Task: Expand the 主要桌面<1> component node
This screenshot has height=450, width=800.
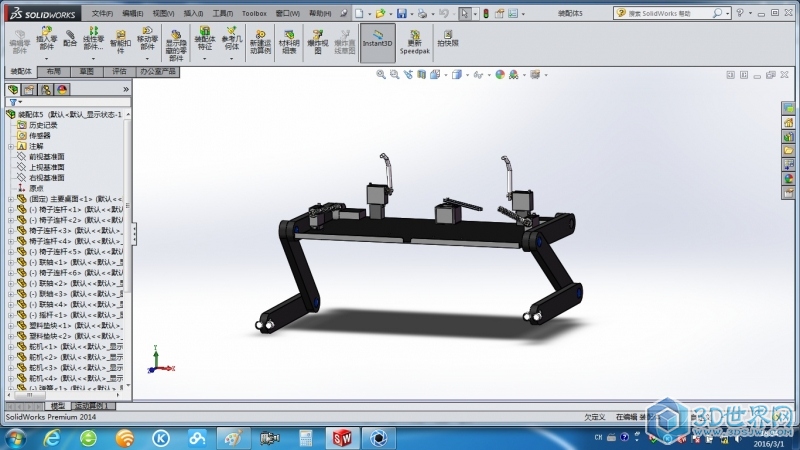Action: (x=10, y=198)
